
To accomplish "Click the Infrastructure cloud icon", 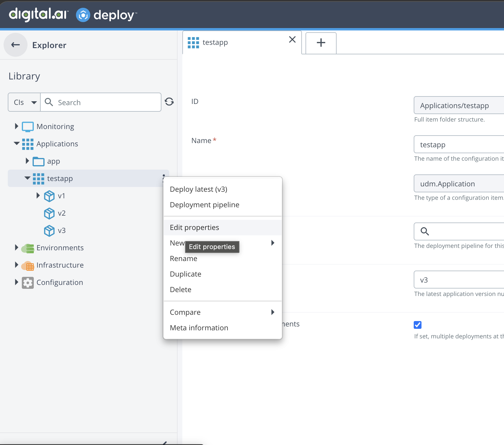I will [x=28, y=266].
